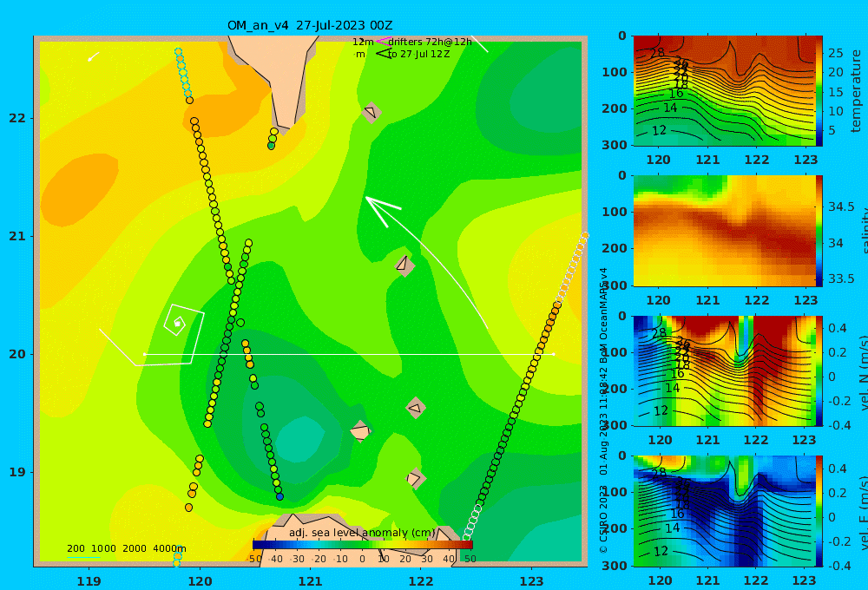
Task: Open the vel. N section panel
Action: tap(724, 370)
